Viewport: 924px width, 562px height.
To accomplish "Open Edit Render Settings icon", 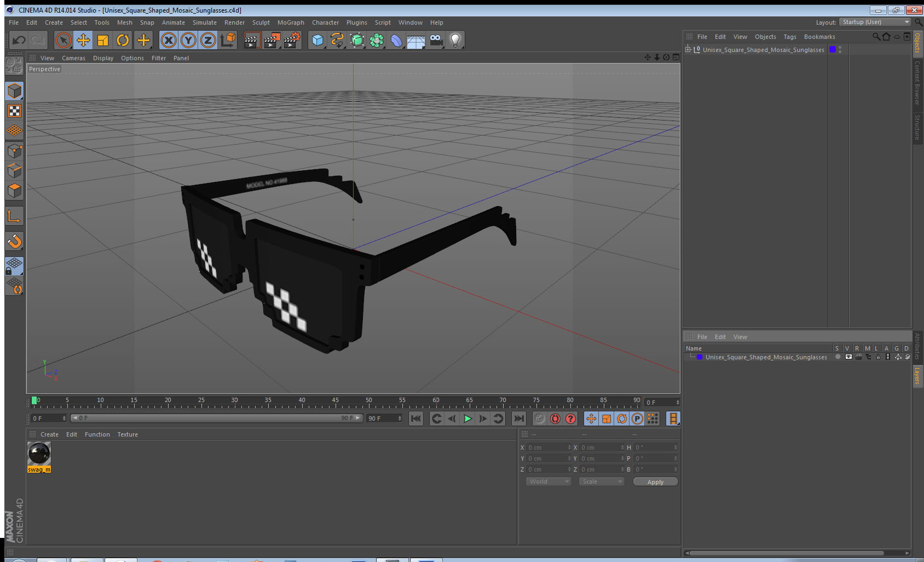I will coord(292,40).
